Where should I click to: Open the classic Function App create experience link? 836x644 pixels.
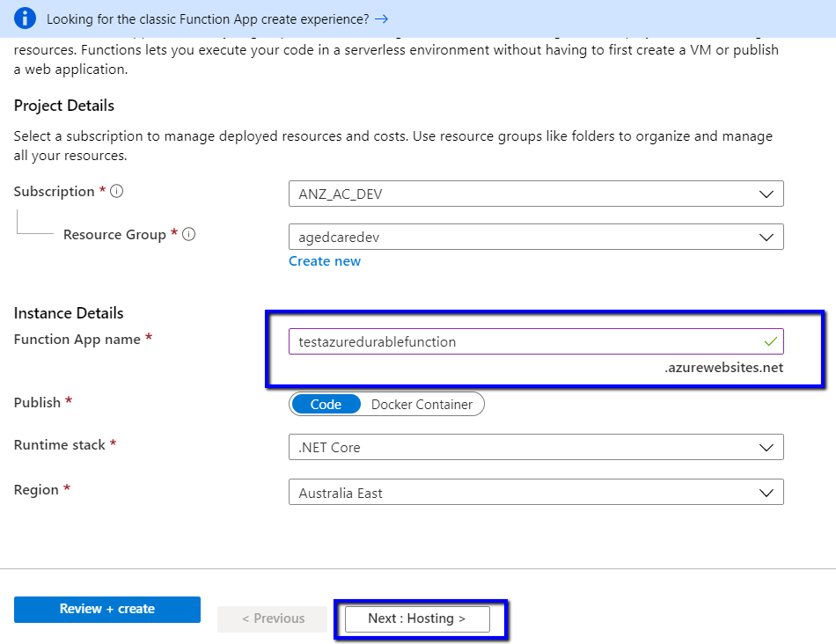(x=208, y=18)
